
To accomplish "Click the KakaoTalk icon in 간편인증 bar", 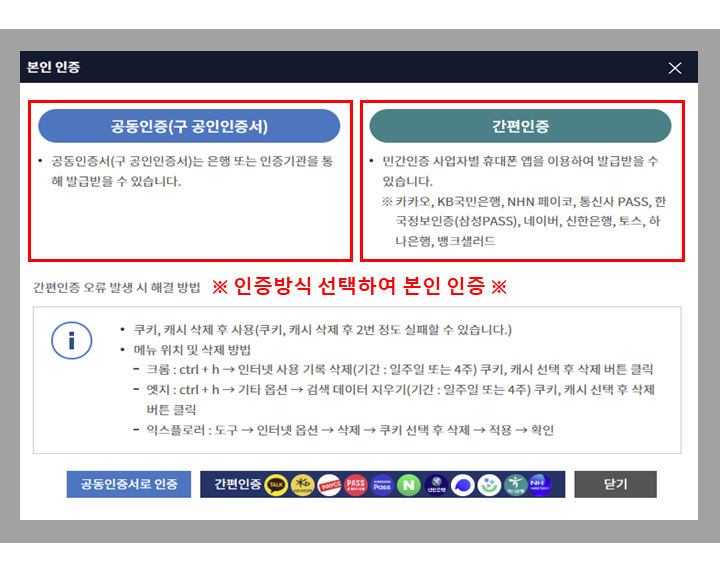I will 276,485.
